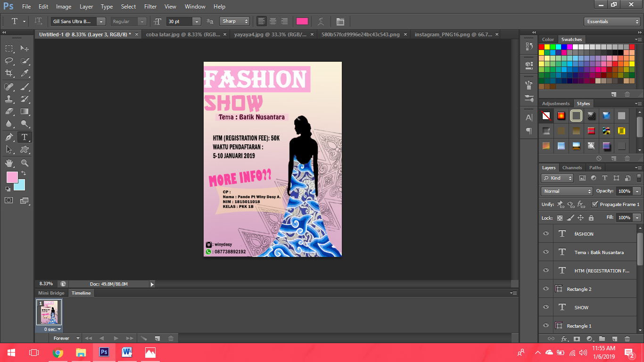Select the Lasso tool
Image resolution: width=644 pixels, height=362 pixels.
coord(9,60)
